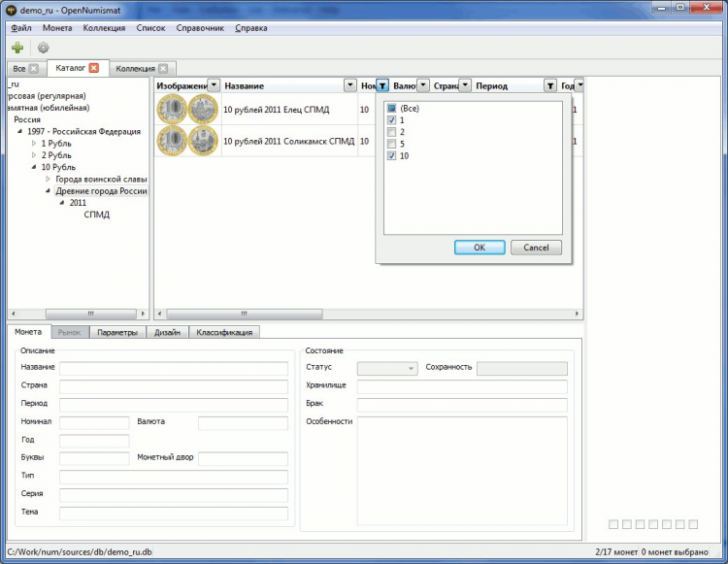Expand the 1 Рубль tree node
This screenshot has height=564, width=728.
click(34, 144)
